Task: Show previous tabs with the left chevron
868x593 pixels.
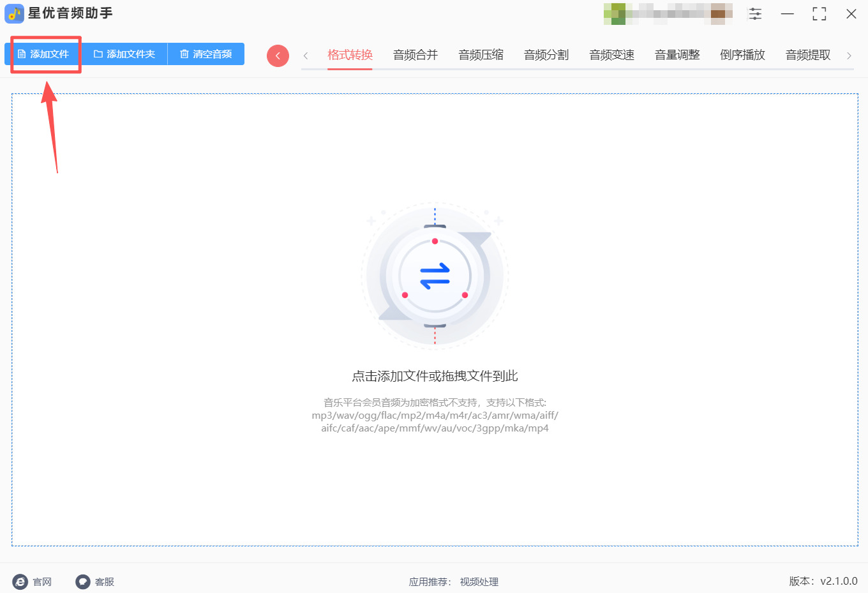Action: pyautogui.click(x=306, y=56)
